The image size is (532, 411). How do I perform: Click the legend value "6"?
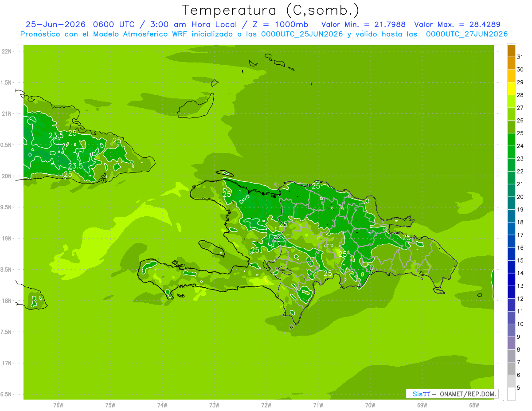[519, 375]
